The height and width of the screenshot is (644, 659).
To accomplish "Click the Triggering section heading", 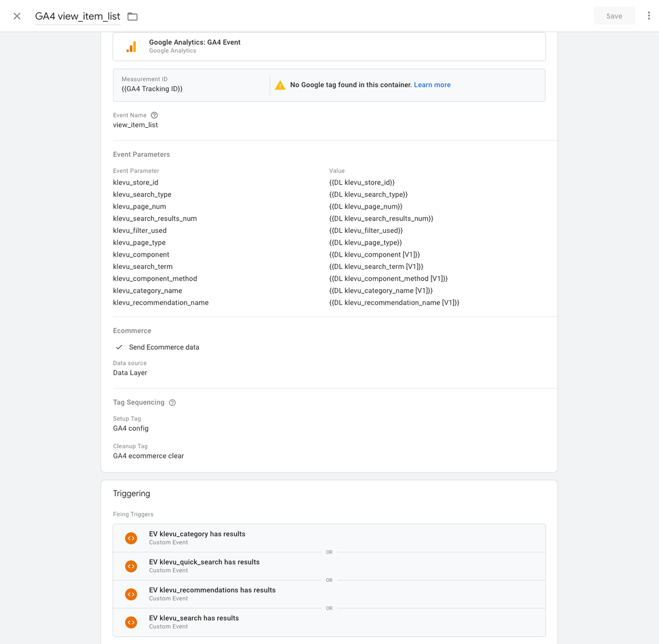I will pyautogui.click(x=131, y=494).
